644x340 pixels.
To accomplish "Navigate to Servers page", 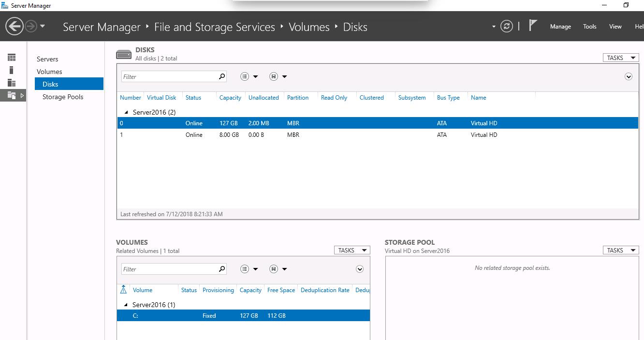I will (47, 59).
